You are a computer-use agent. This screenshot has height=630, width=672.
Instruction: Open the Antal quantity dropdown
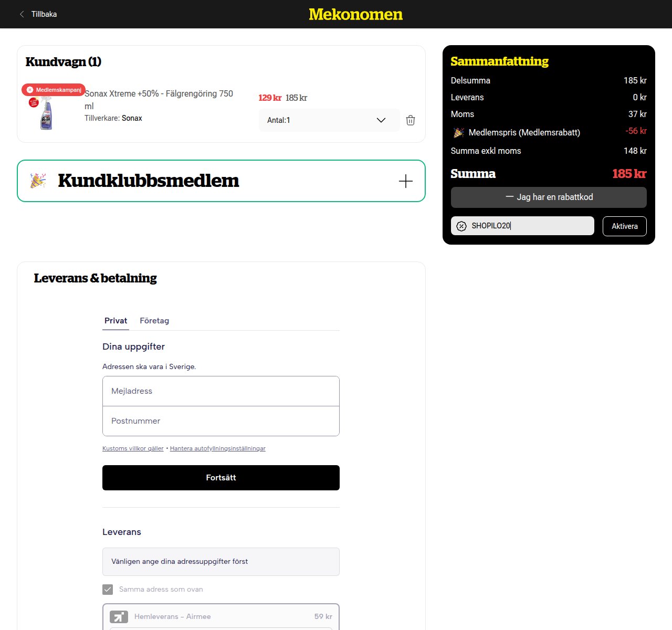click(329, 120)
